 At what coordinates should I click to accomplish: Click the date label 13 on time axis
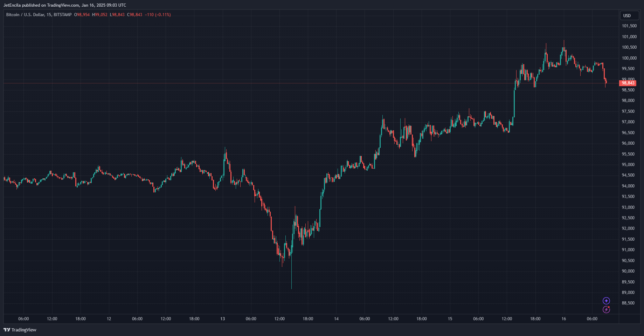pyautogui.click(x=223, y=319)
